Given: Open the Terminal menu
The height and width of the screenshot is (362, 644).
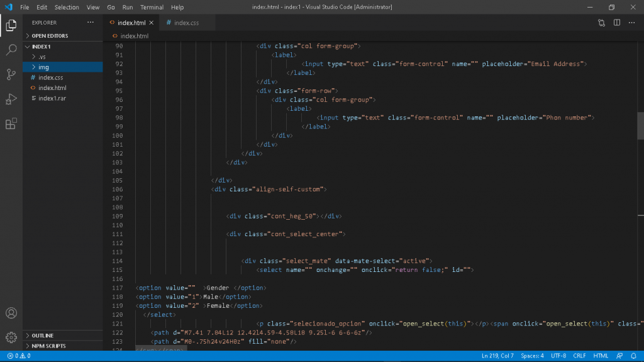Looking at the screenshot, I should point(152,8).
